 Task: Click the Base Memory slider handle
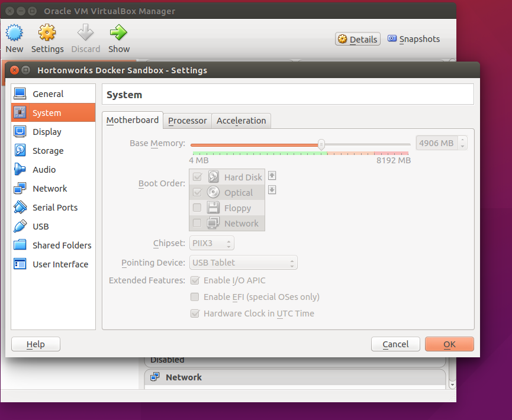[x=321, y=144]
